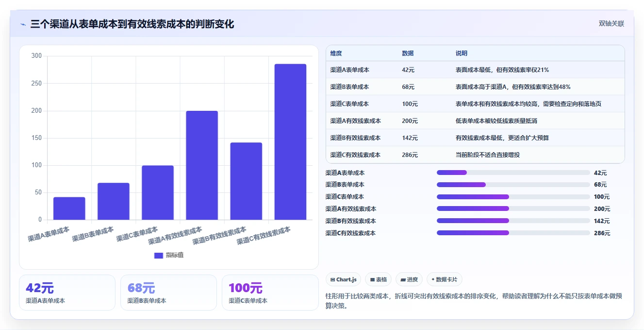Click the 渠道C表单成本 progress bar
The width and height of the screenshot is (644, 330).
click(513, 197)
